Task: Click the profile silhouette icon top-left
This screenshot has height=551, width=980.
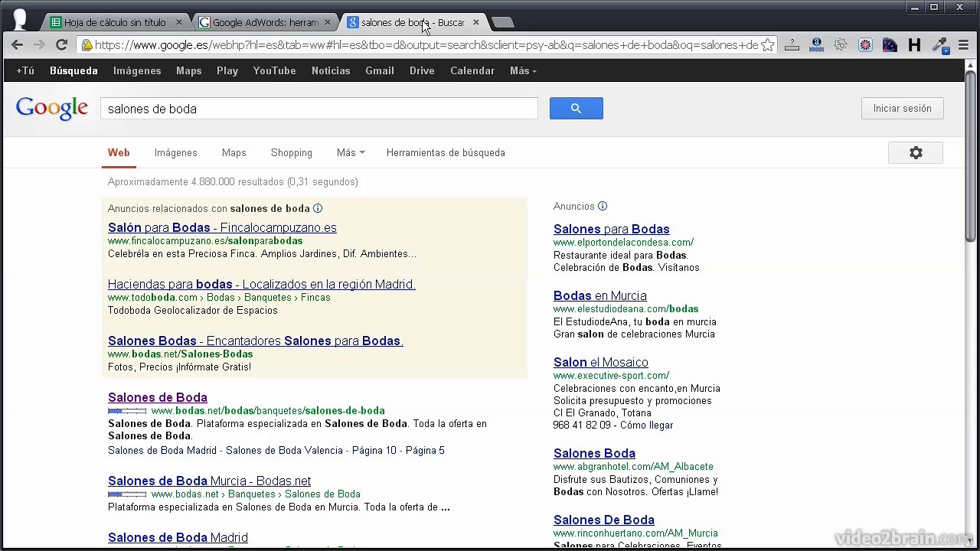Action: pos(21,20)
